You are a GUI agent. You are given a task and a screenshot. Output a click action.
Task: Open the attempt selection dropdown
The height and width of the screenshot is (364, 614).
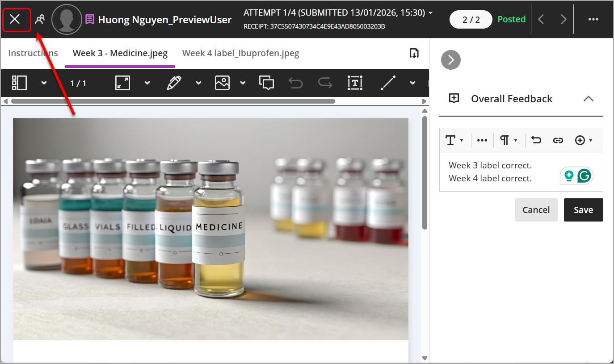coord(430,13)
